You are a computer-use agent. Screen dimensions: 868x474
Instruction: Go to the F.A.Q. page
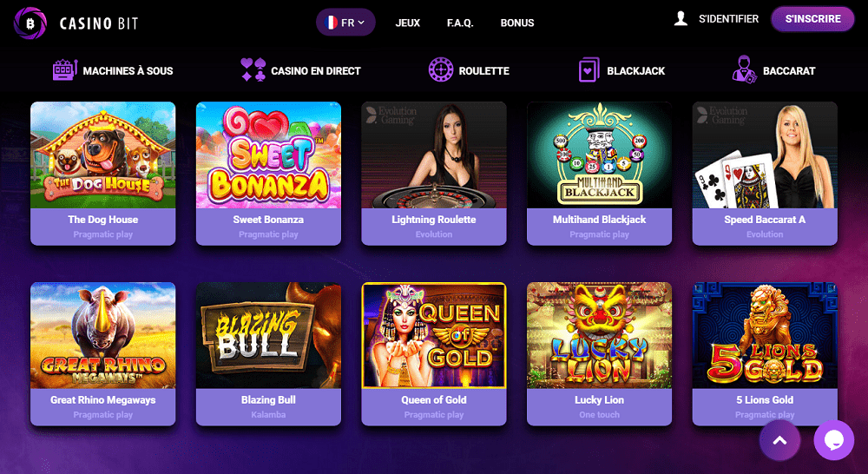(460, 23)
